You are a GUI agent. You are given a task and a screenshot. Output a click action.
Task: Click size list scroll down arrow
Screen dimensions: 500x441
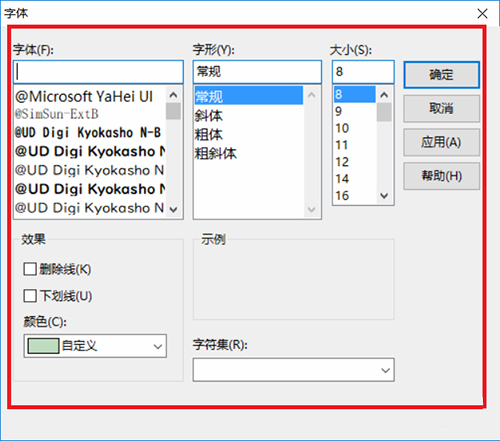(x=384, y=196)
